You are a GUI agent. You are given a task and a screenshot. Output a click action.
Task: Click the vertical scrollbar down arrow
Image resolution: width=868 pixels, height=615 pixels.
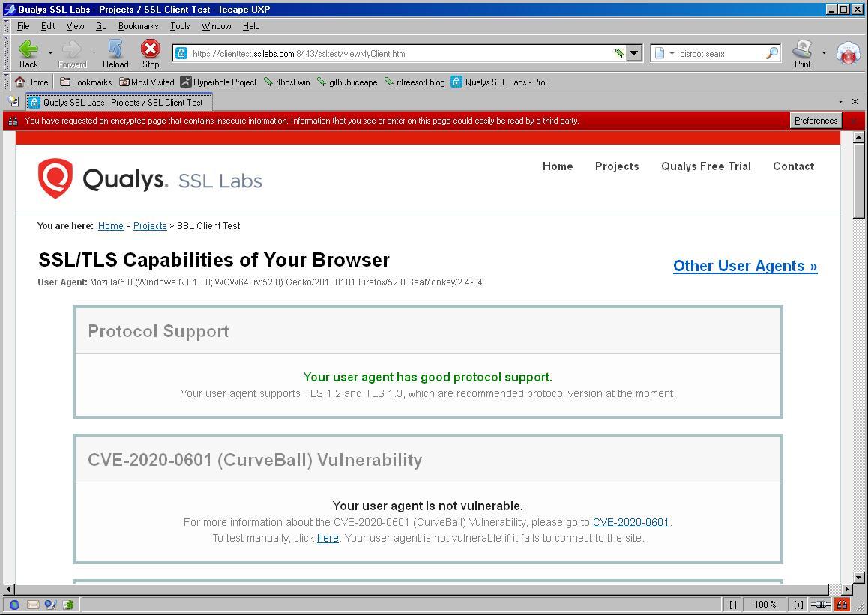click(858, 577)
